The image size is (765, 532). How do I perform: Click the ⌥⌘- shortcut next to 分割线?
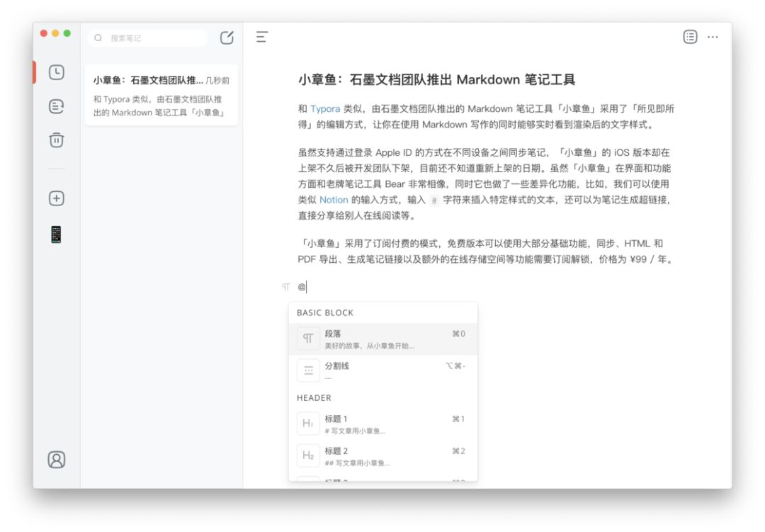point(455,366)
